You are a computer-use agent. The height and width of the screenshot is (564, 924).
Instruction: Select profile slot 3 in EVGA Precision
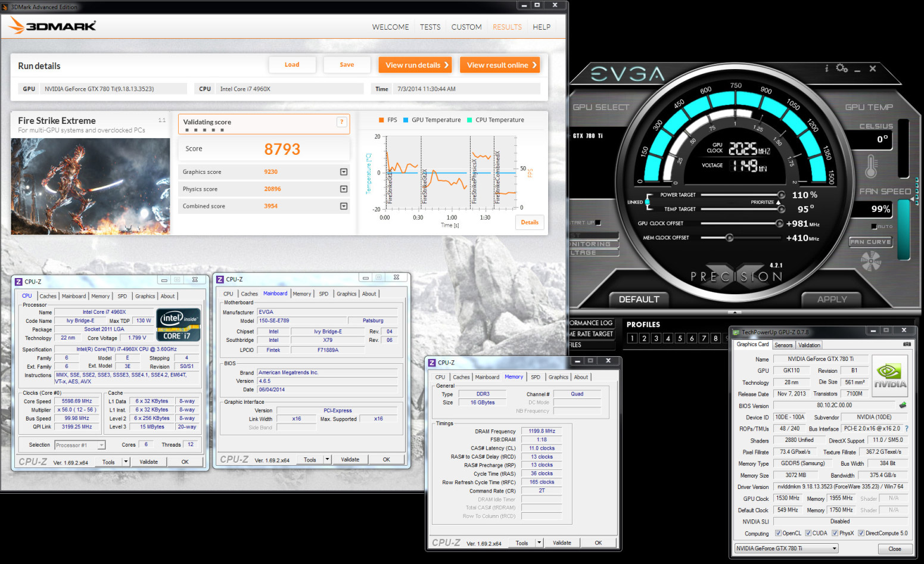coord(656,338)
